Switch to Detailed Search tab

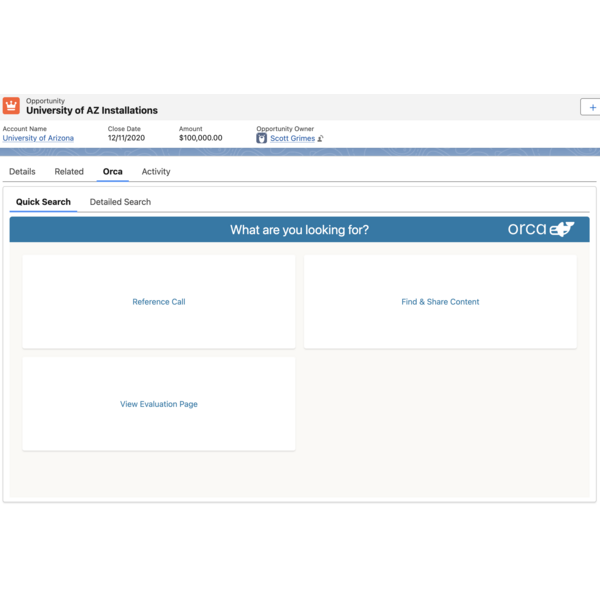(x=120, y=202)
